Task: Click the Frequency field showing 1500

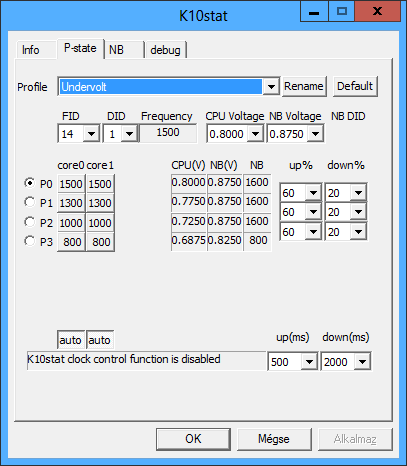Action: click(168, 133)
